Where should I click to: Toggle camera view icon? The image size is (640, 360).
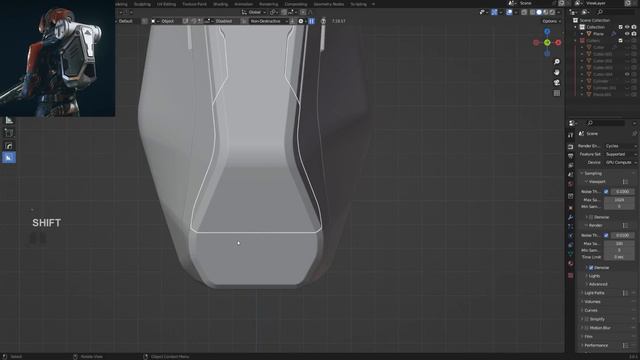pos(557,83)
